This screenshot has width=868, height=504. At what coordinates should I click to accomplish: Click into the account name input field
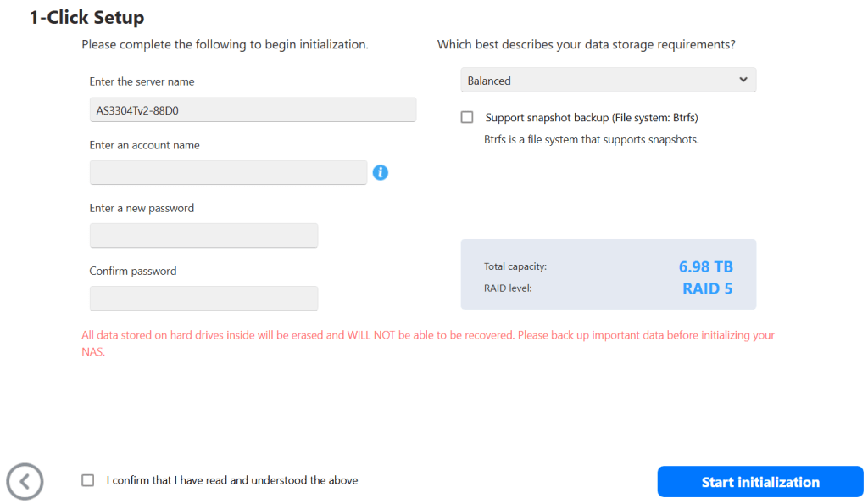(228, 172)
